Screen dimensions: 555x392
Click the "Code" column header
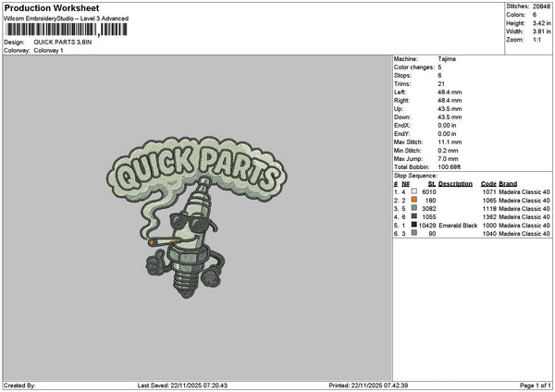(488, 184)
